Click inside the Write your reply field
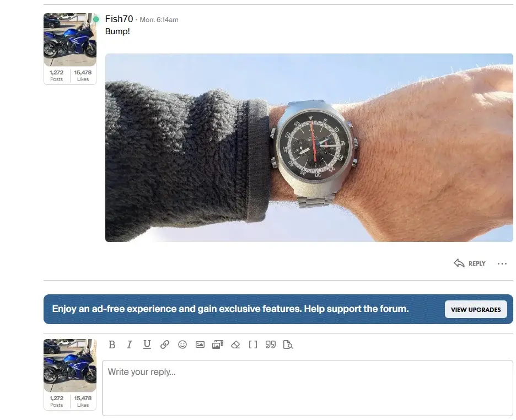Screen dimensions: 516x420 point(307,388)
